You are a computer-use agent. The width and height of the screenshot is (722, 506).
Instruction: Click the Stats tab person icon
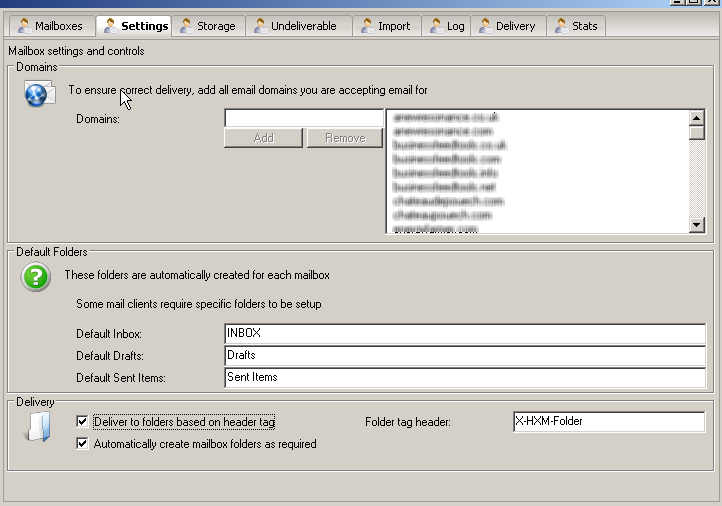pos(561,26)
